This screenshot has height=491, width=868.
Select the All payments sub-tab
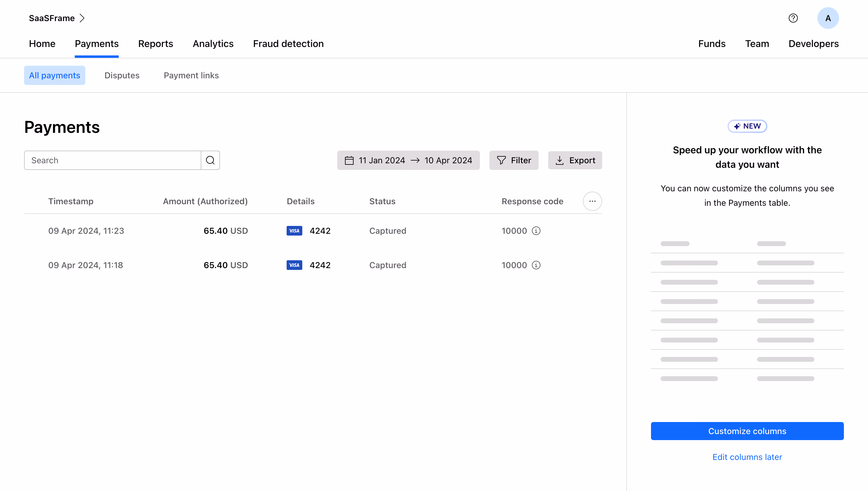55,76
